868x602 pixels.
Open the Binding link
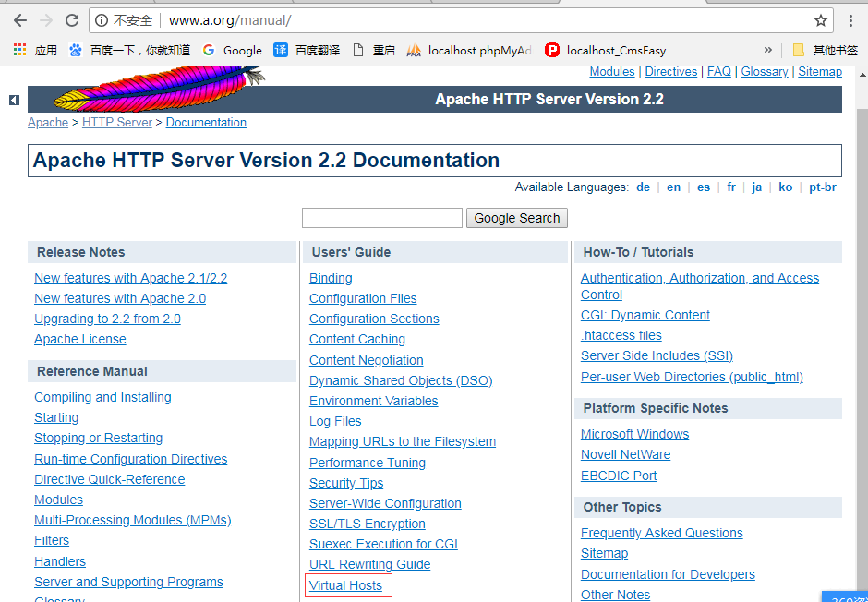[x=331, y=278]
